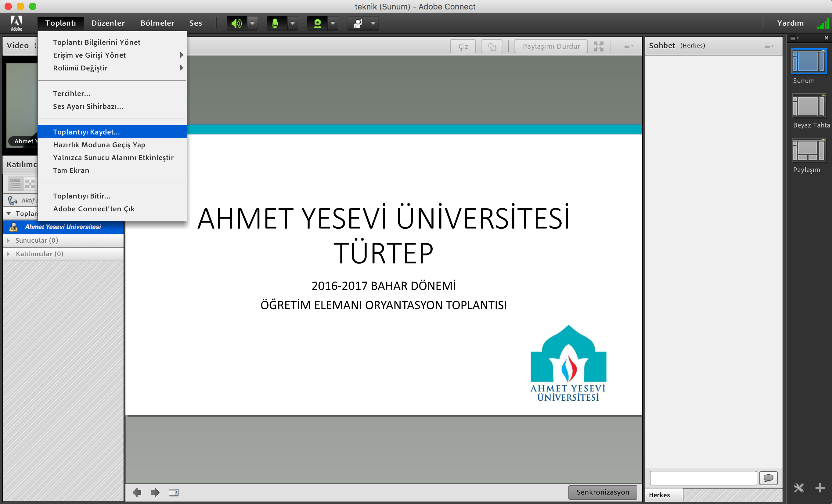Viewport: 832px width, 504px height.
Task: Switch attendee list to list view icon
Action: (x=15, y=184)
